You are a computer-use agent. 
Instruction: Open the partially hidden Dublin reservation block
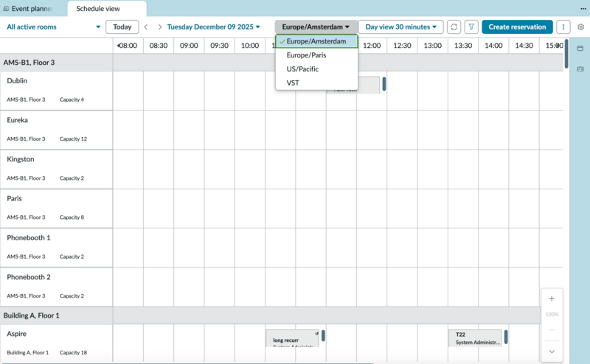click(x=368, y=85)
